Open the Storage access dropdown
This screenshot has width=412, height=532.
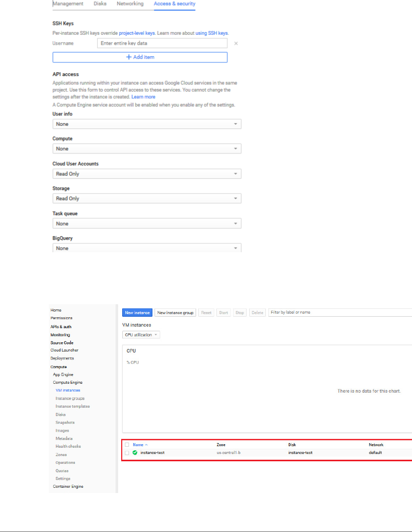click(x=147, y=199)
